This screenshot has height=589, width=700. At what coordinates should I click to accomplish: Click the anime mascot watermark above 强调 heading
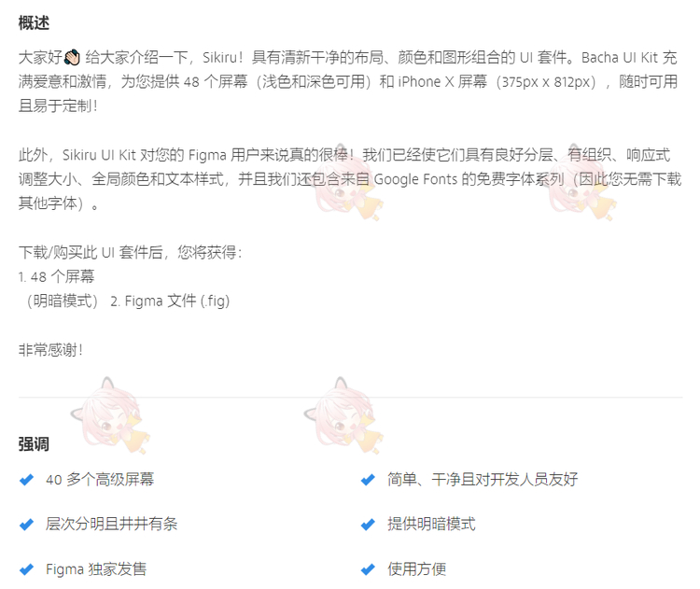110,415
